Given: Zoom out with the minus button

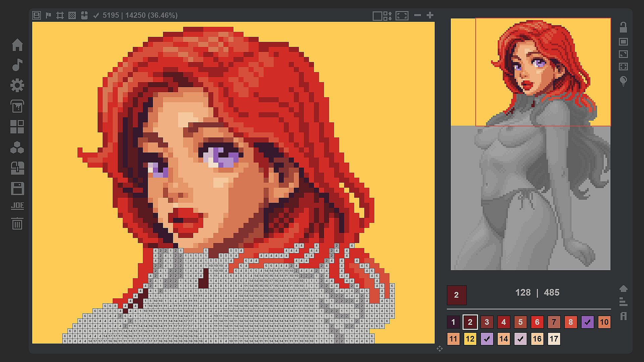Looking at the screenshot, I should coord(417,15).
